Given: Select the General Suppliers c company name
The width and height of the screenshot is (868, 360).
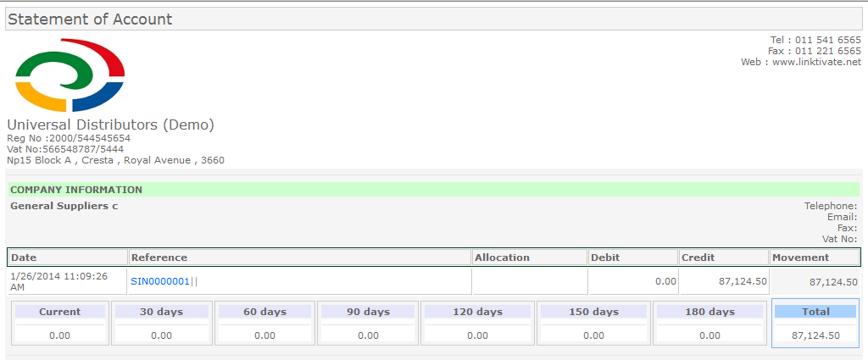Looking at the screenshot, I should tap(64, 207).
